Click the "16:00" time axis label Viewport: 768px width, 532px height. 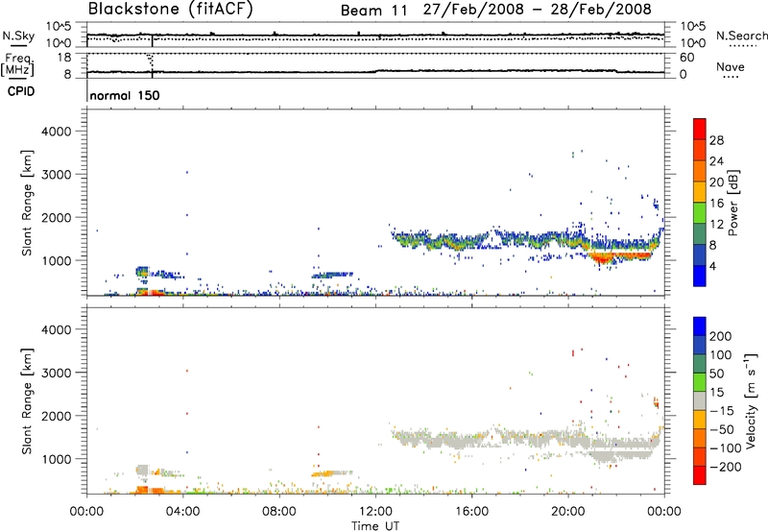pyautogui.click(x=471, y=512)
